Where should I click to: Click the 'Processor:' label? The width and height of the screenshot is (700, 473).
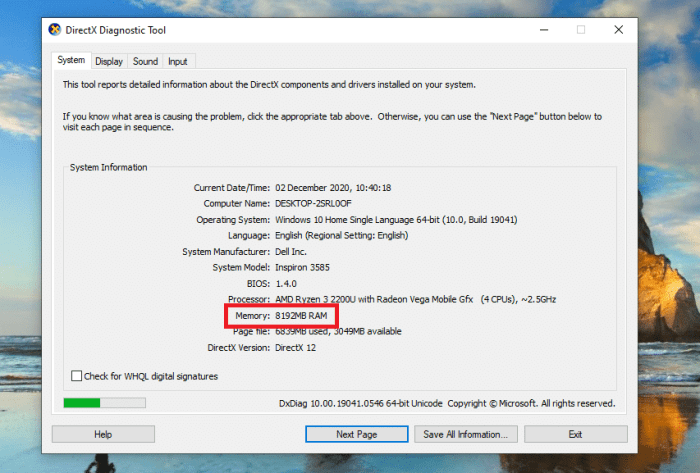pyautogui.click(x=249, y=299)
